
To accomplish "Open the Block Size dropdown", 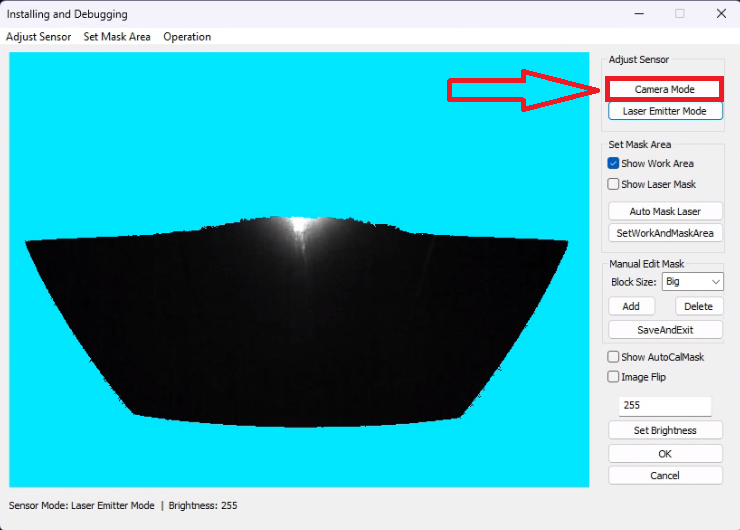I will point(692,282).
